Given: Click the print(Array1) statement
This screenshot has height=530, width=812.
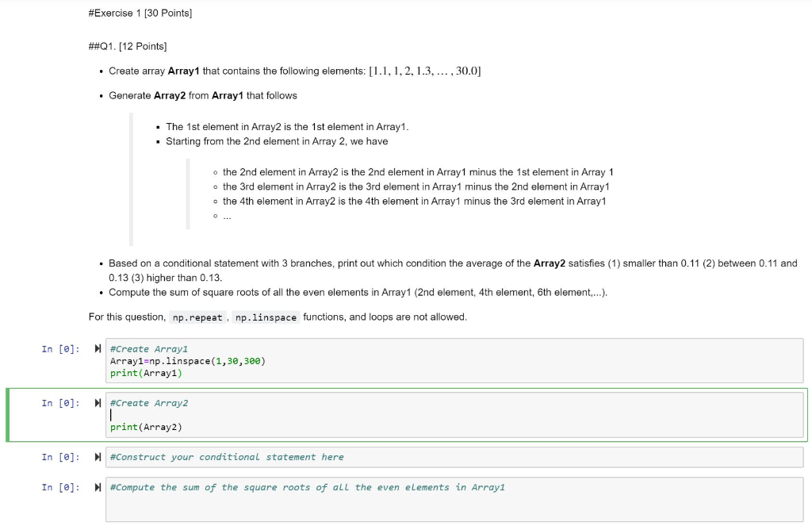Looking at the screenshot, I should tap(144, 371).
